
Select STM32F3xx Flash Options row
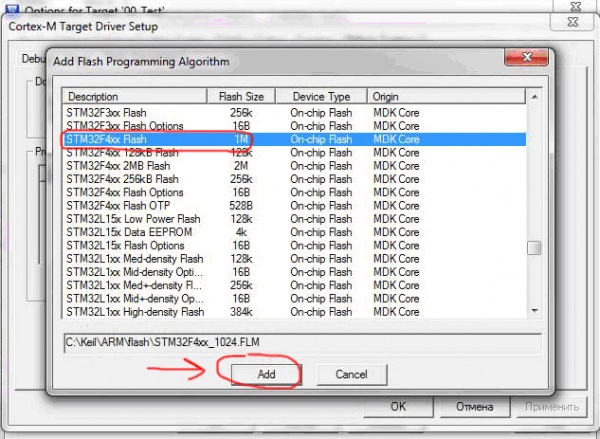click(x=294, y=126)
